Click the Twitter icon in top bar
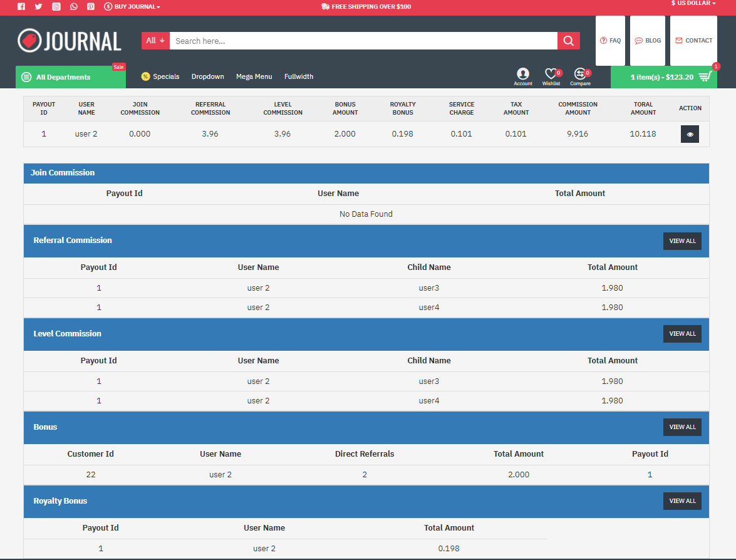The width and height of the screenshot is (736, 560). point(39,6)
